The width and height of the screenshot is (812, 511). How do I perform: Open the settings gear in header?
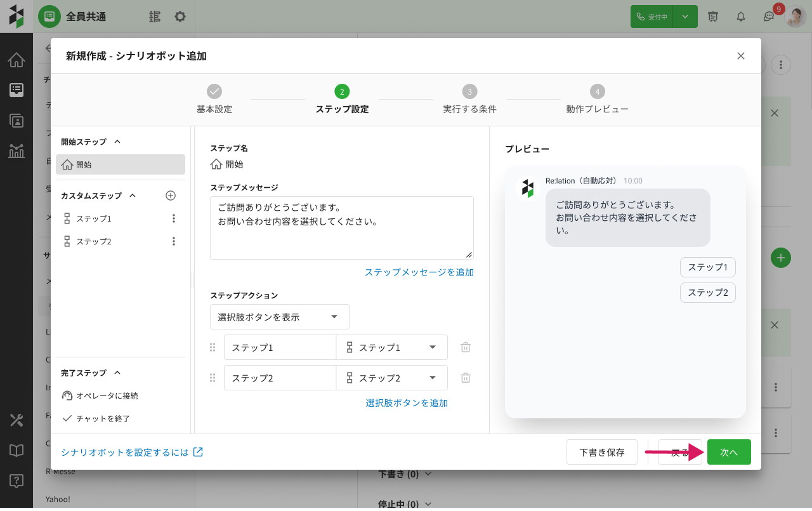[x=180, y=17]
